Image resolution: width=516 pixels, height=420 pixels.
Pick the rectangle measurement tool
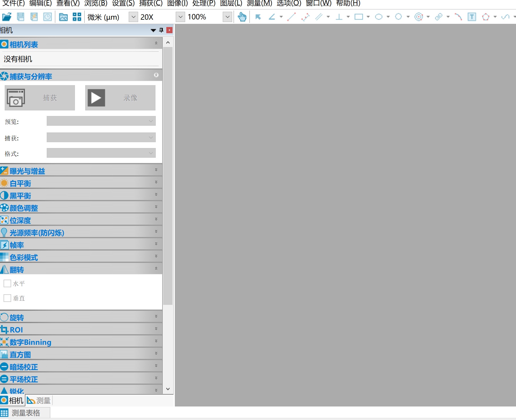tap(358, 17)
